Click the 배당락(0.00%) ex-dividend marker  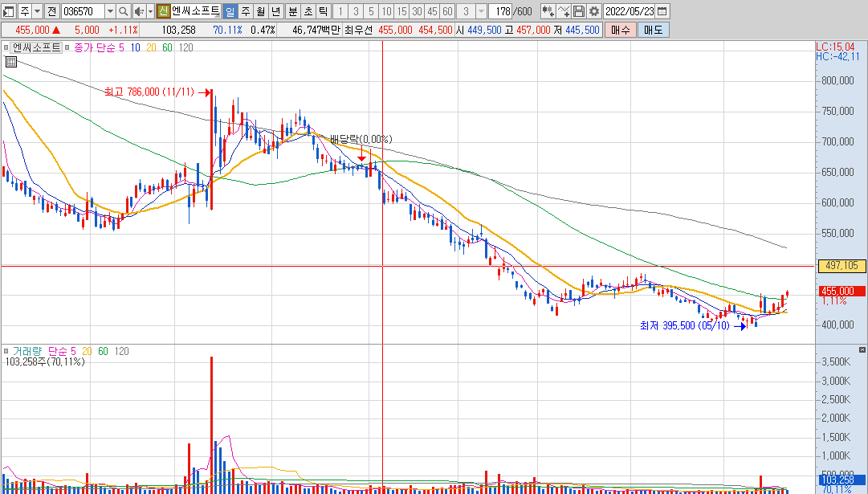pos(361,139)
